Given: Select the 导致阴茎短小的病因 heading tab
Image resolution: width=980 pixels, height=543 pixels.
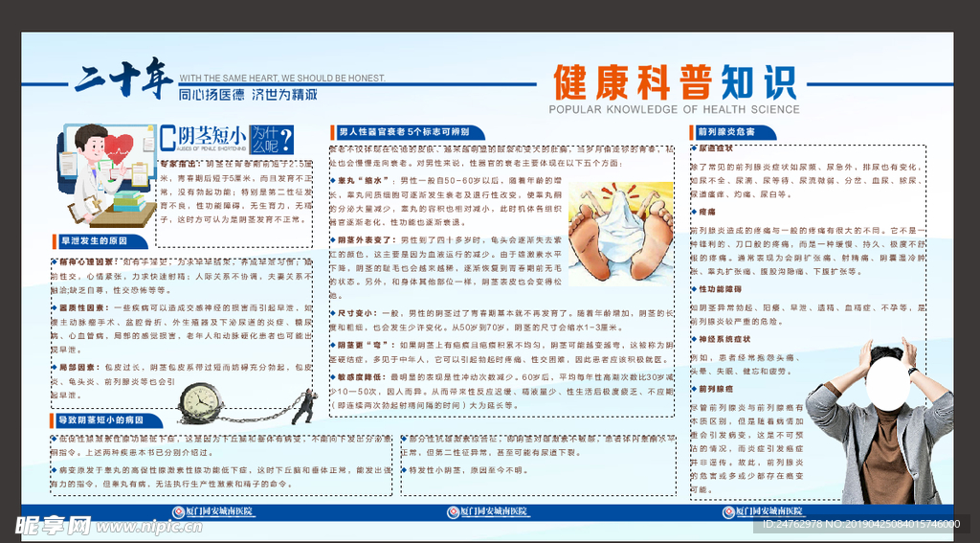Looking at the screenshot, I should pyautogui.click(x=106, y=420).
